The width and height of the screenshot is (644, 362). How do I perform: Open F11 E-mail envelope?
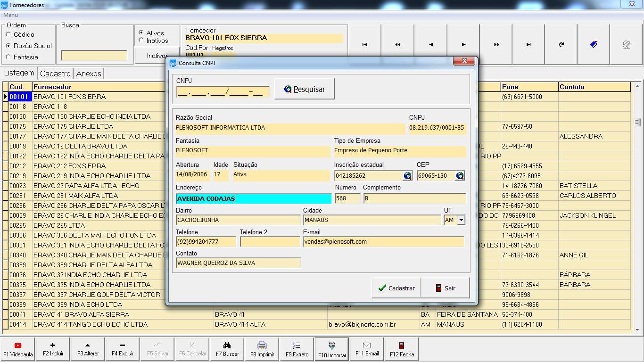click(367, 349)
